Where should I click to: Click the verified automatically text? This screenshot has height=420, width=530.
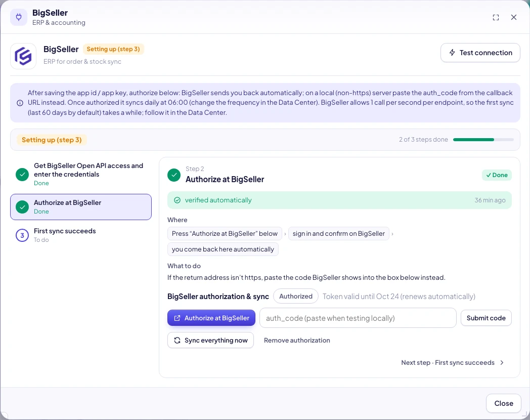(218, 200)
